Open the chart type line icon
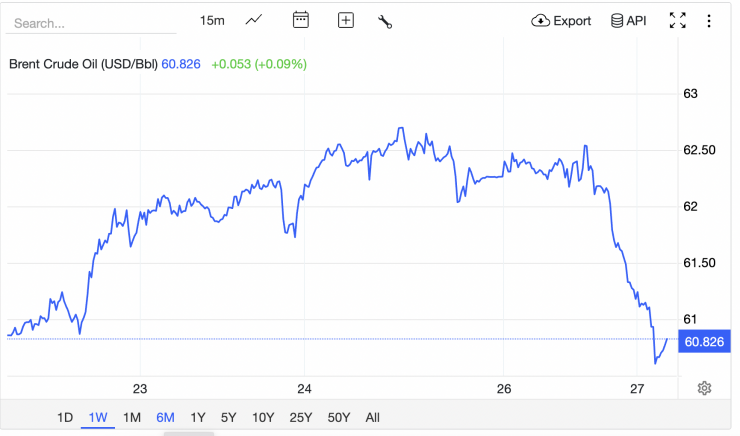The width and height of the screenshot is (740, 436). point(255,20)
